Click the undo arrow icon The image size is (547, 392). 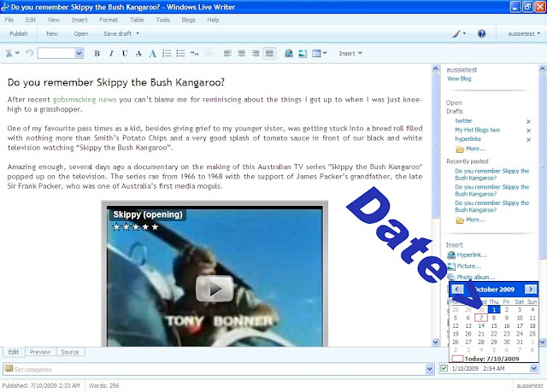29,53
